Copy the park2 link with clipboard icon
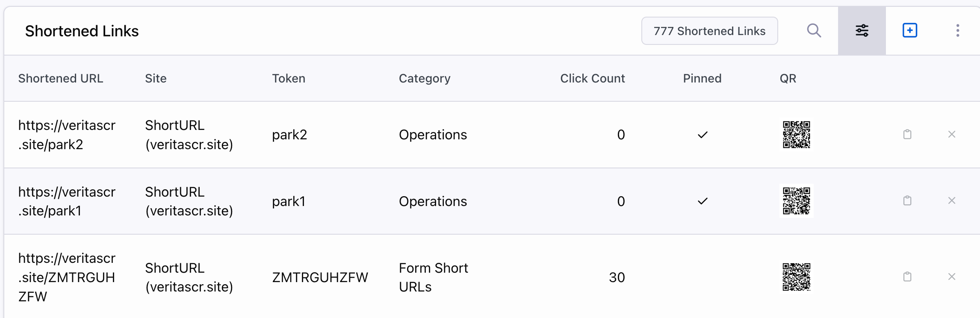The width and height of the screenshot is (980, 318). tap(907, 135)
